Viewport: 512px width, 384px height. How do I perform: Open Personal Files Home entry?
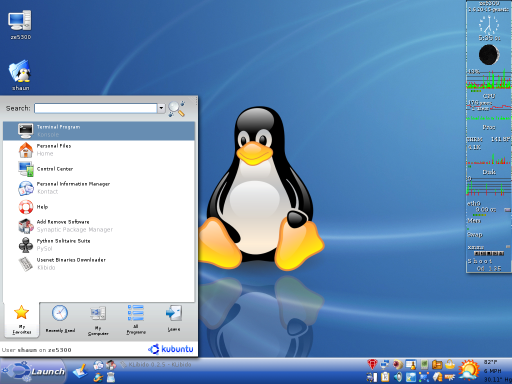coord(99,150)
